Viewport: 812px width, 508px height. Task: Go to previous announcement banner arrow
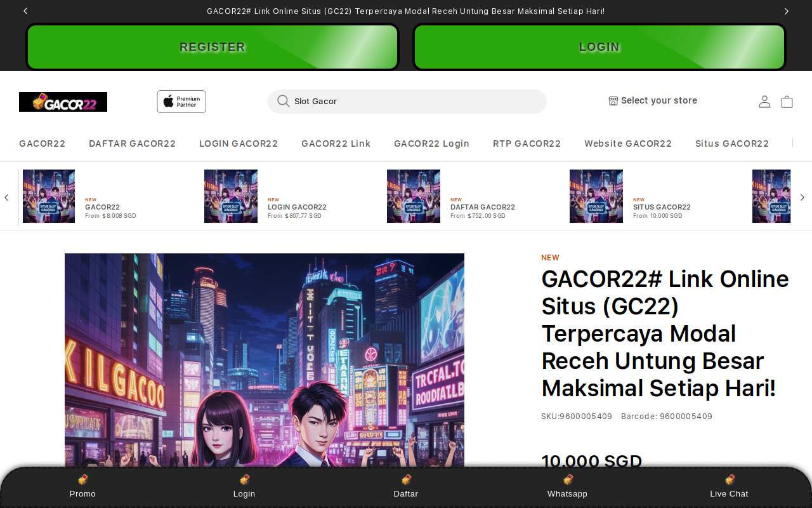tap(25, 11)
